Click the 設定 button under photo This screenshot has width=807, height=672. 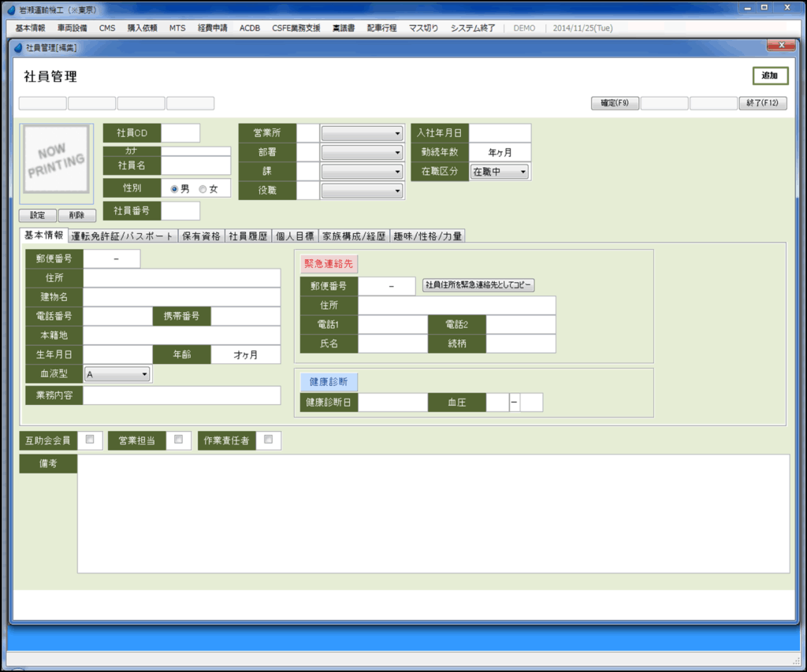(37, 216)
